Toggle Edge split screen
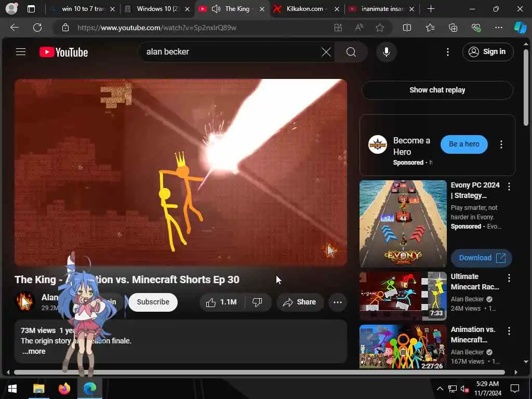This screenshot has height=399, width=532. pyautogui.click(x=407, y=28)
